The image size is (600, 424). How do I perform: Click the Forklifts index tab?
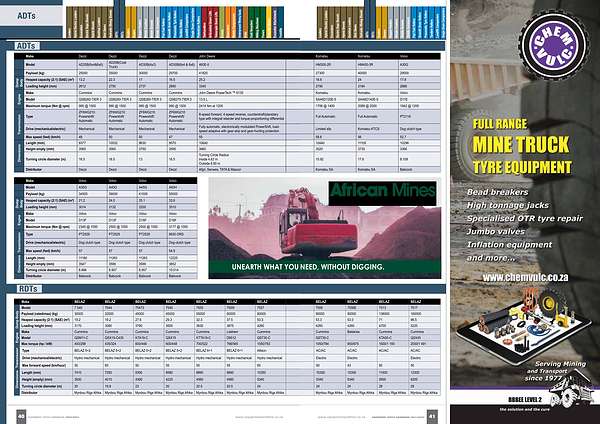coord(281,22)
